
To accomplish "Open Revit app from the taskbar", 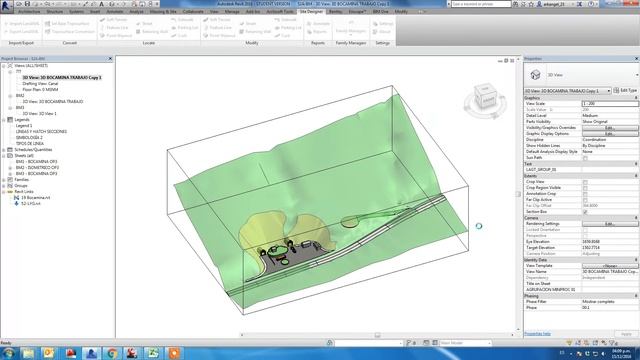I will tap(91, 353).
